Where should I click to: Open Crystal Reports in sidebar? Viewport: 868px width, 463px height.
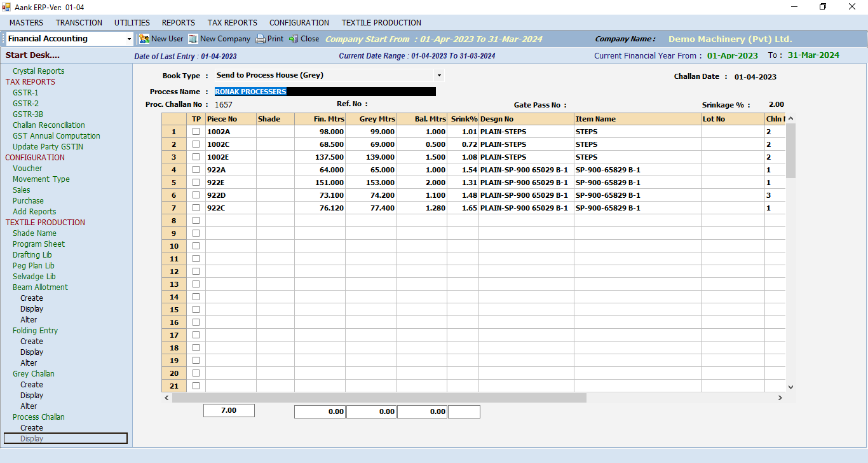pos(39,71)
